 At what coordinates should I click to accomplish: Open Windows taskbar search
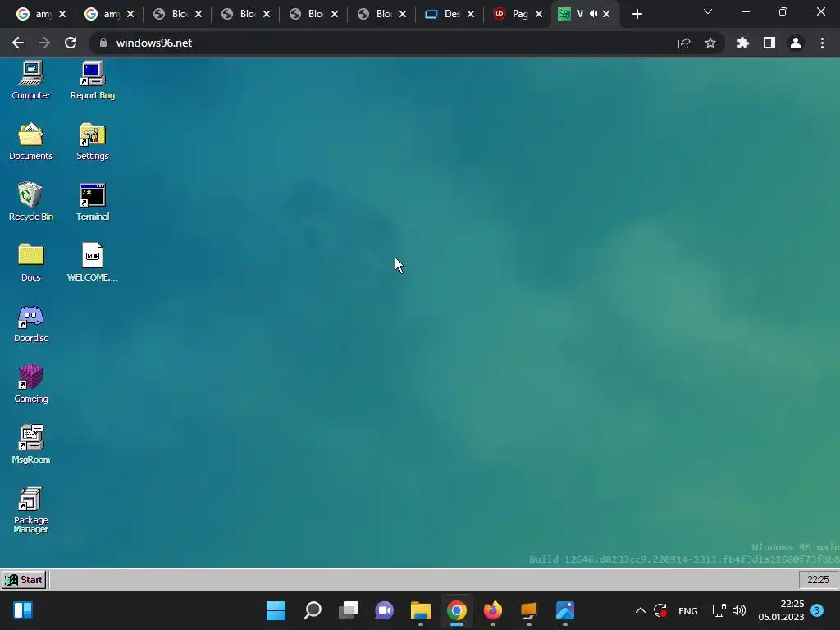click(x=313, y=610)
